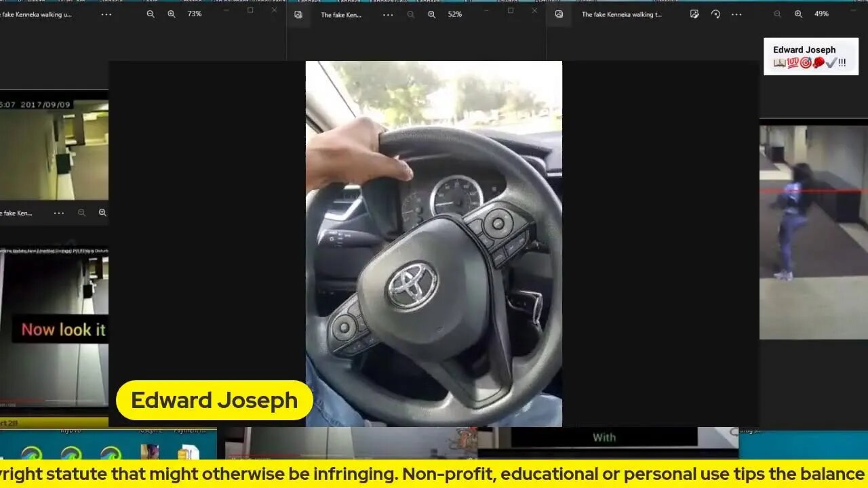Zoom in on the lower-left photo window
The image size is (868, 488).
tap(102, 213)
